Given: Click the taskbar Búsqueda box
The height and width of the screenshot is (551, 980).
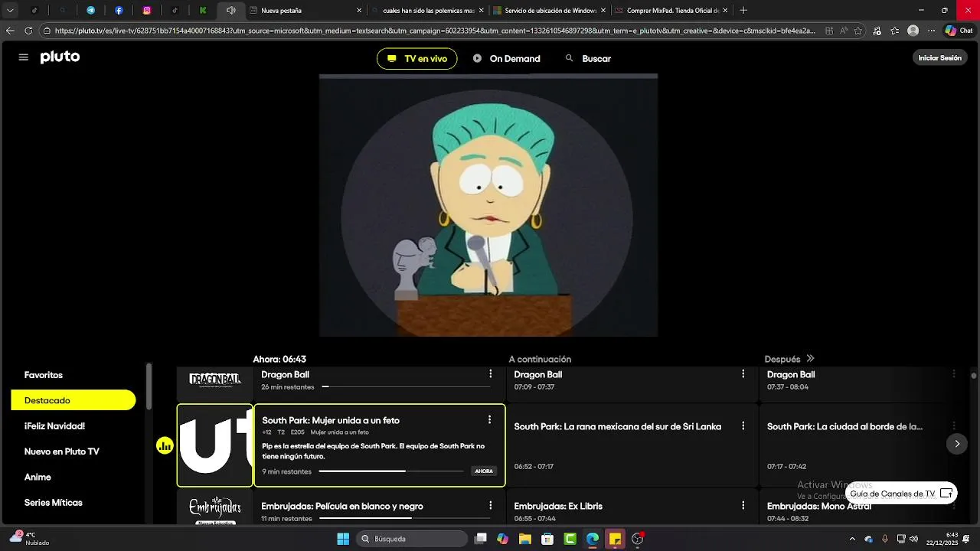Looking at the screenshot, I should click(413, 539).
